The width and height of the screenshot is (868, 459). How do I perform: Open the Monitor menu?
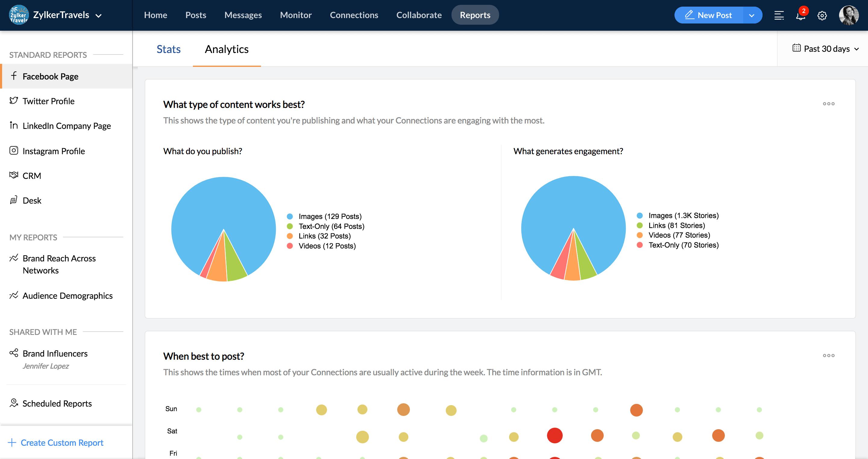click(295, 15)
